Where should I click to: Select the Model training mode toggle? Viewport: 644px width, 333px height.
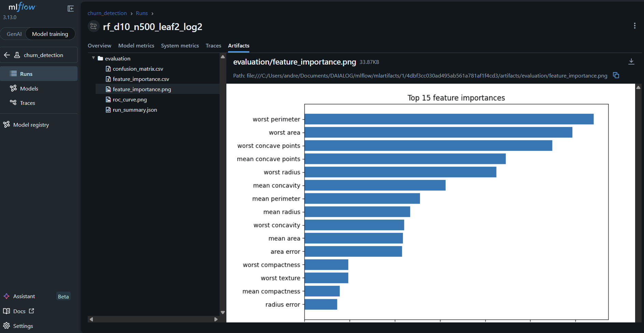pos(50,34)
